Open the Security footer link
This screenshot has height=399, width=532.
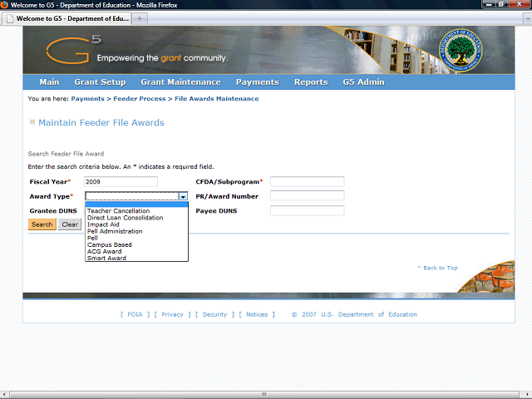pyautogui.click(x=214, y=314)
